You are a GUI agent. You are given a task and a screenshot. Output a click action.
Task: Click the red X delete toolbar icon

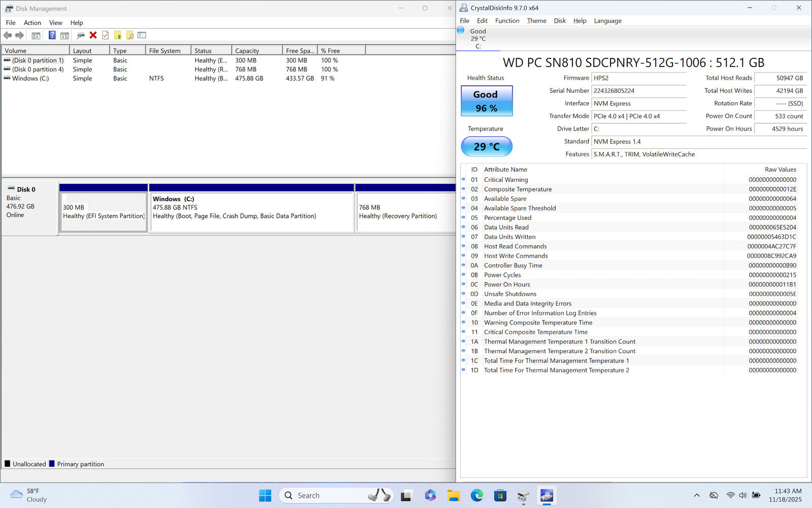pyautogui.click(x=93, y=35)
